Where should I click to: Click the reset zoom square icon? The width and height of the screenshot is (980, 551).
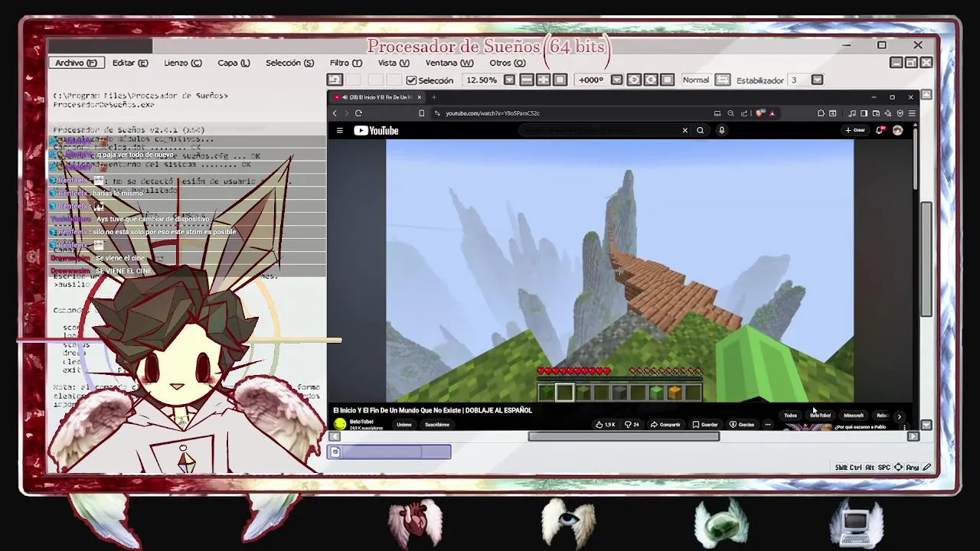[x=560, y=80]
